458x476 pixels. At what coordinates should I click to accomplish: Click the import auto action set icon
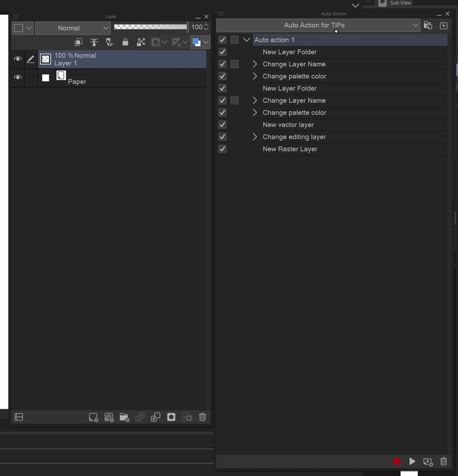[x=443, y=26]
